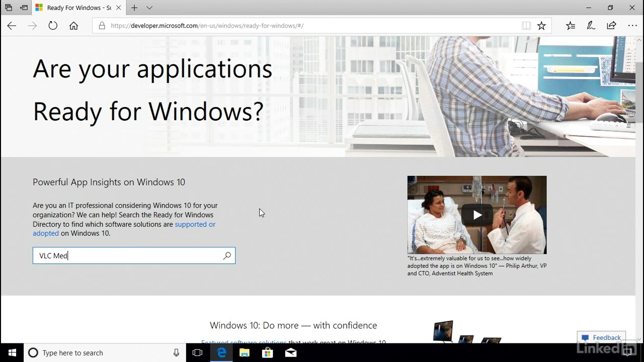Viewport: 644px width, 362px height.
Task: Open a new tab with plus button
Action: [x=134, y=8]
